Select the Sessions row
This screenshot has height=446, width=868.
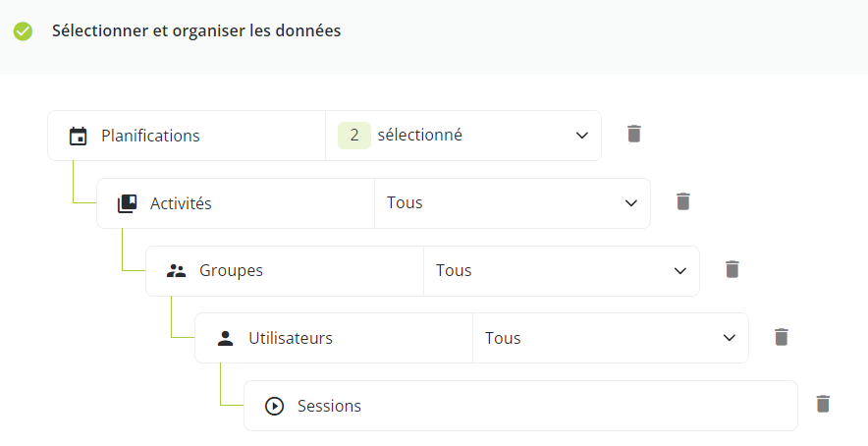[520, 406]
